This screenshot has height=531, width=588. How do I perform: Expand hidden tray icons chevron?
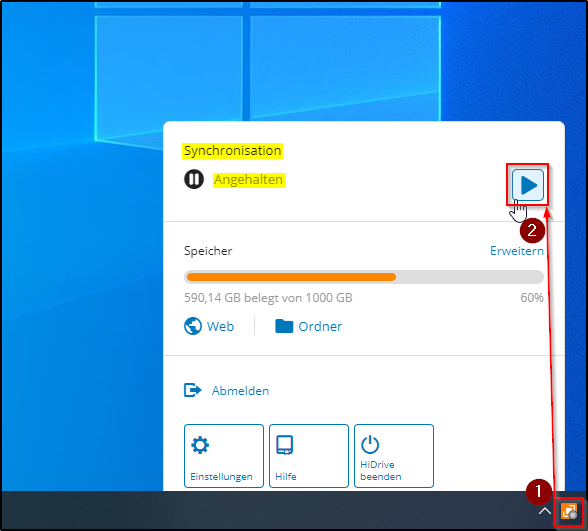point(544,511)
